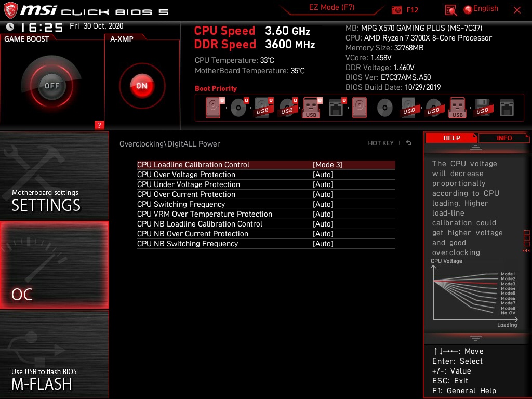Select the legacy USB key boot icon without U badge
The image size is (532, 399).
[x=458, y=108]
